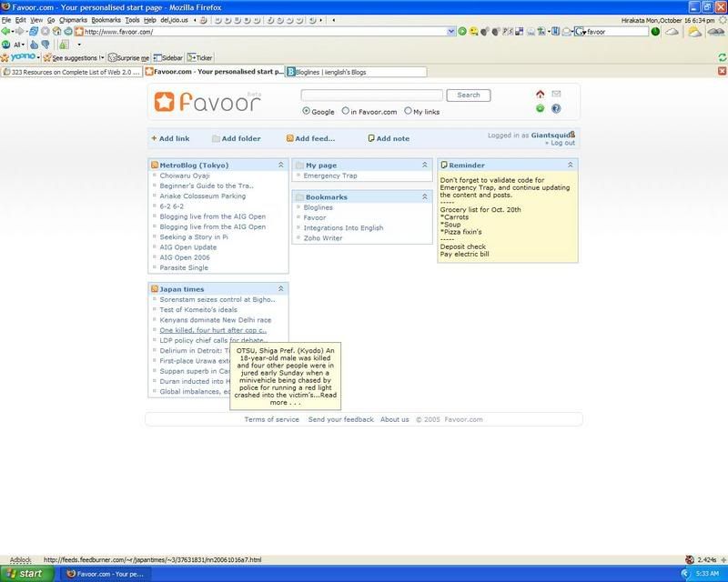Image resolution: width=728 pixels, height=582 pixels.
Task: Close current tab with red X icon
Action: point(722,71)
